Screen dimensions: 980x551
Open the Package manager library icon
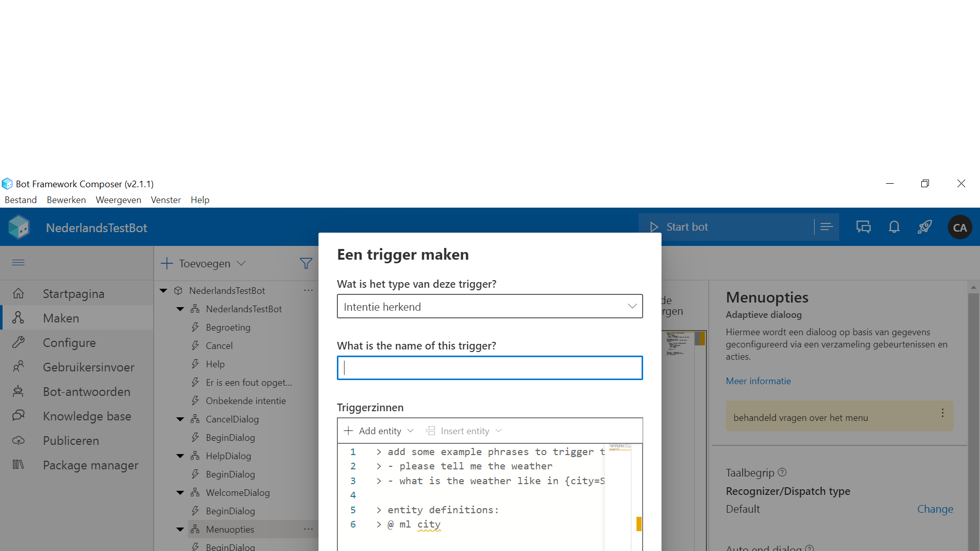[18, 465]
